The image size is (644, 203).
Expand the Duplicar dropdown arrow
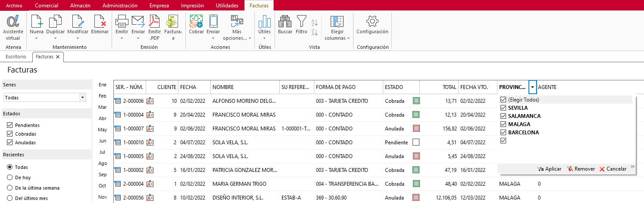[x=55, y=38]
